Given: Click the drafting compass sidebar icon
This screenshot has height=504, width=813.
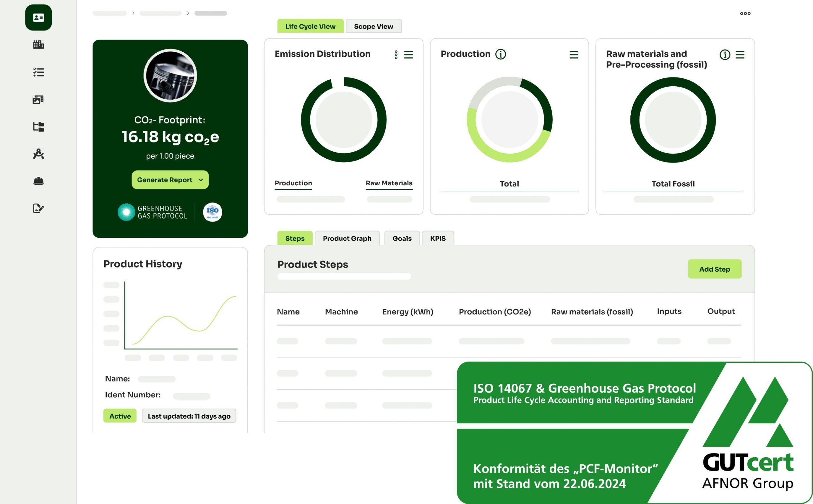Looking at the screenshot, I should (x=38, y=154).
